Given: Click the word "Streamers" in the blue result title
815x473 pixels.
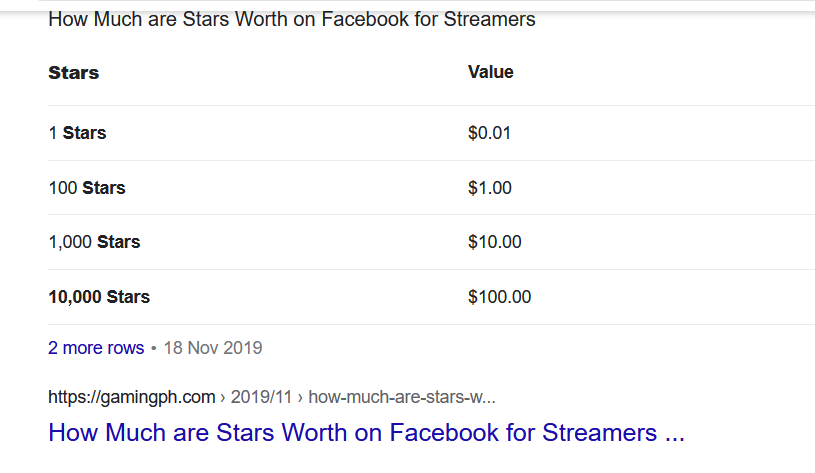Looking at the screenshot, I should tap(600, 432).
